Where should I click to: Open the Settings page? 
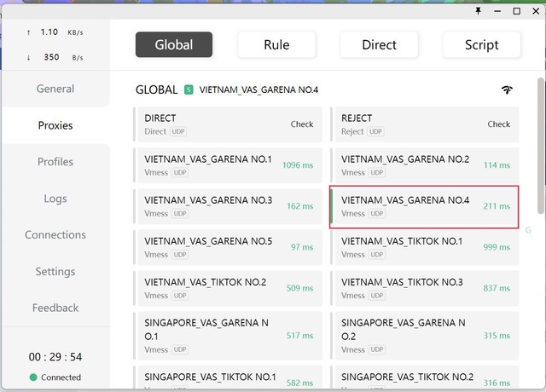55,272
